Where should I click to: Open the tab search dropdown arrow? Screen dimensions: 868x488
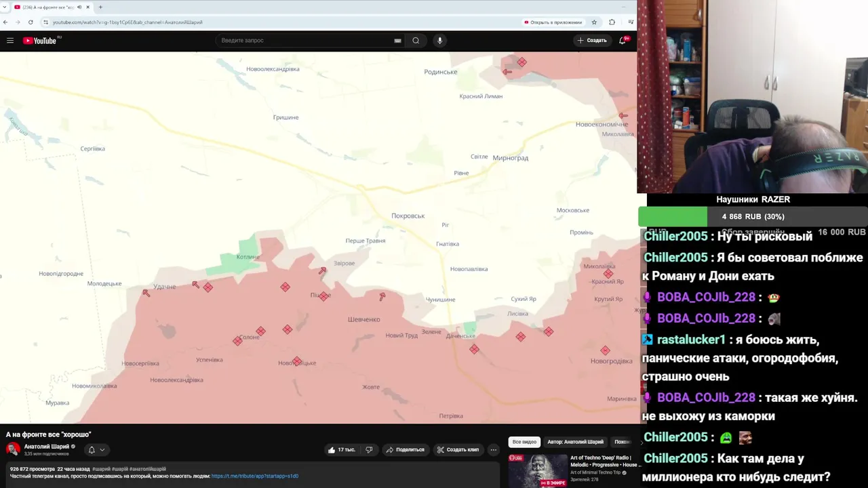[x=4, y=7]
